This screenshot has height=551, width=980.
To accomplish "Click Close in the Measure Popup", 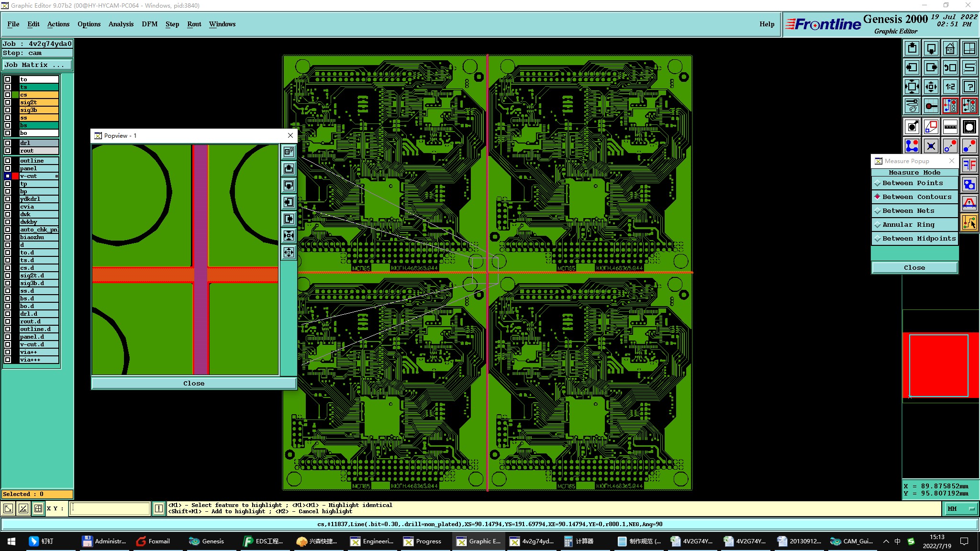I will pos(914,268).
